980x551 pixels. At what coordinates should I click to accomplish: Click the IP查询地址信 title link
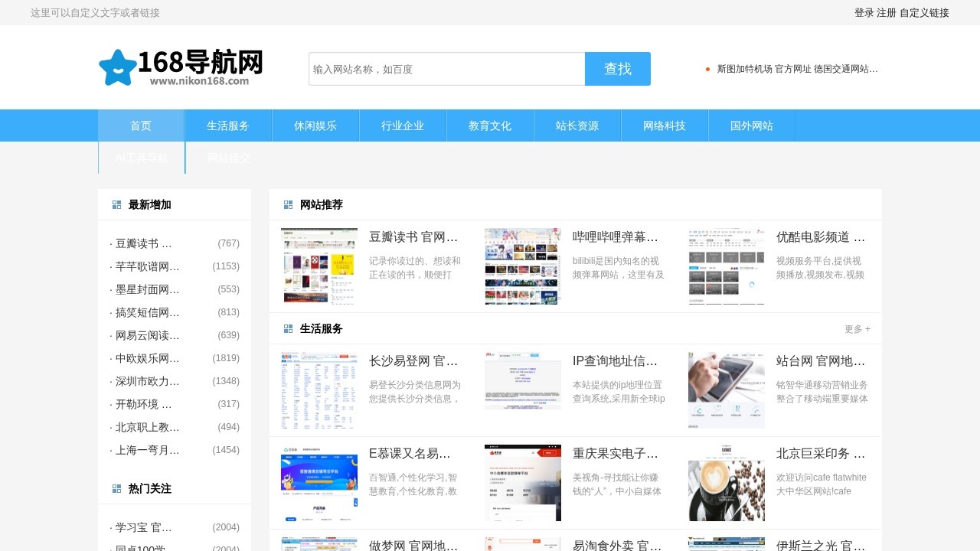click(616, 361)
